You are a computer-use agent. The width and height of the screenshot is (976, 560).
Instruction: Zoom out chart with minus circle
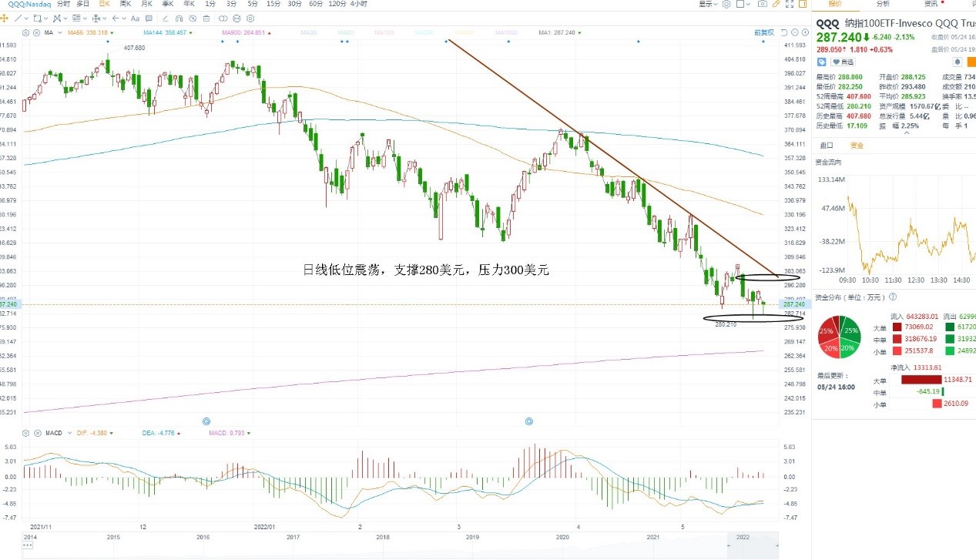click(x=795, y=33)
